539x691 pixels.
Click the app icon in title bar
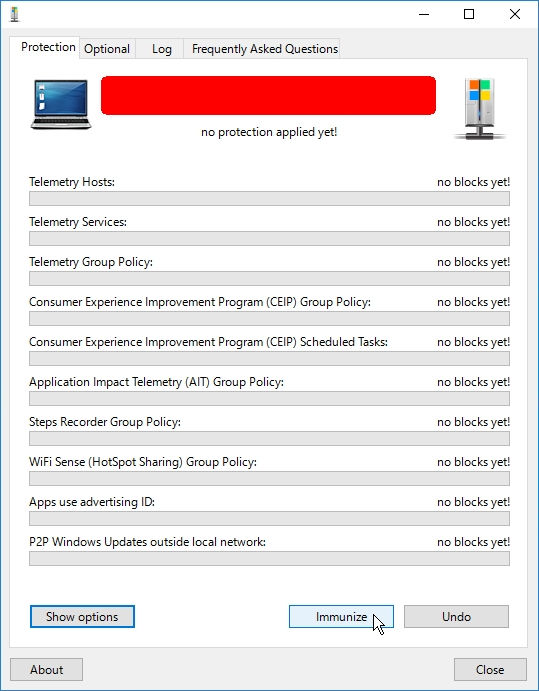(x=15, y=14)
